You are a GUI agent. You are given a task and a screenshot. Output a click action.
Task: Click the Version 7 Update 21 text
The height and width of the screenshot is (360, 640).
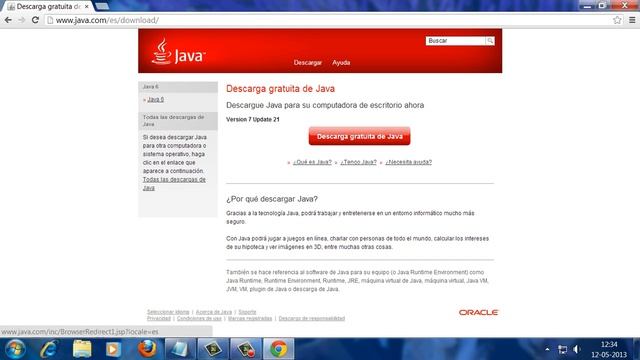point(253,120)
